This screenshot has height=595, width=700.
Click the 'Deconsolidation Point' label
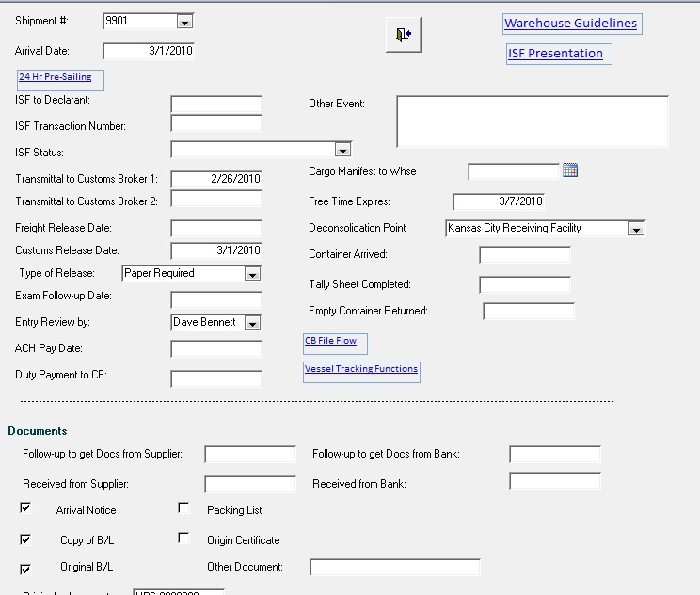(x=358, y=228)
